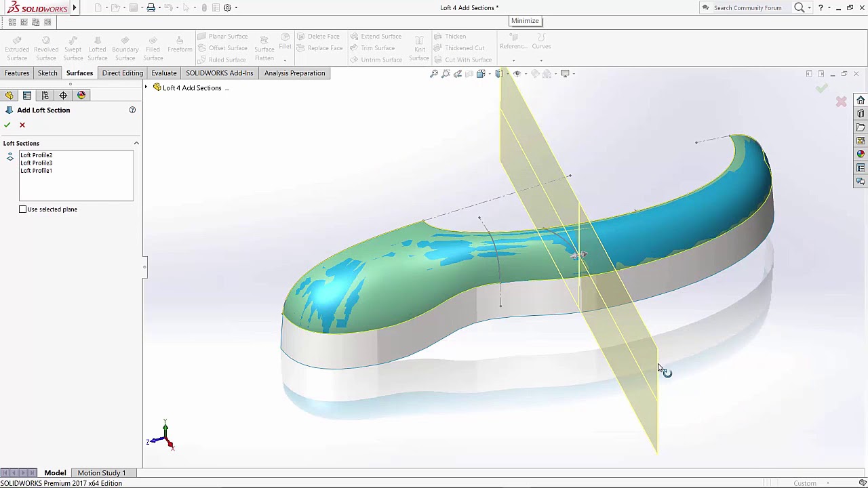Image resolution: width=868 pixels, height=488 pixels.
Task: Click the Search magnifier icon
Action: tap(799, 7)
